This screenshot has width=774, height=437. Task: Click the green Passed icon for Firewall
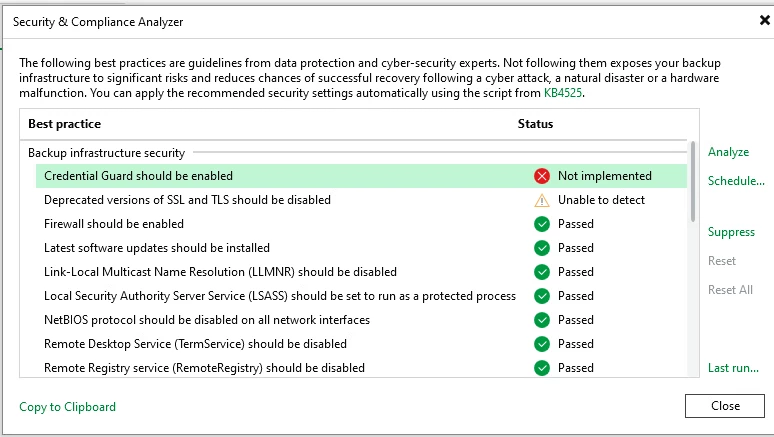542,224
